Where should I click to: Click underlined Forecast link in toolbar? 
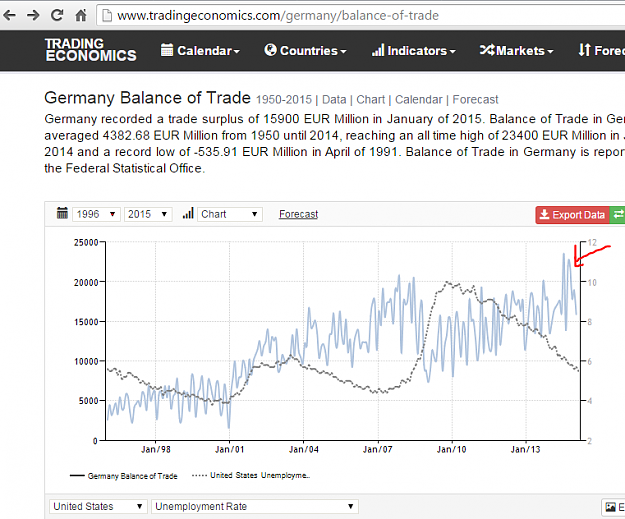(x=299, y=214)
